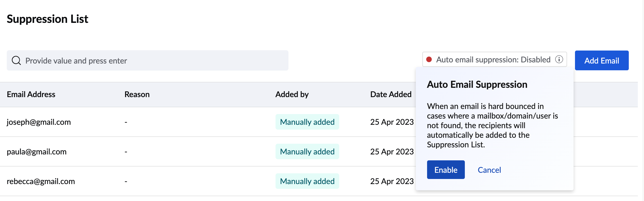The image size is (644, 201).
Task: Click the Added by column header
Action: (292, 94)
